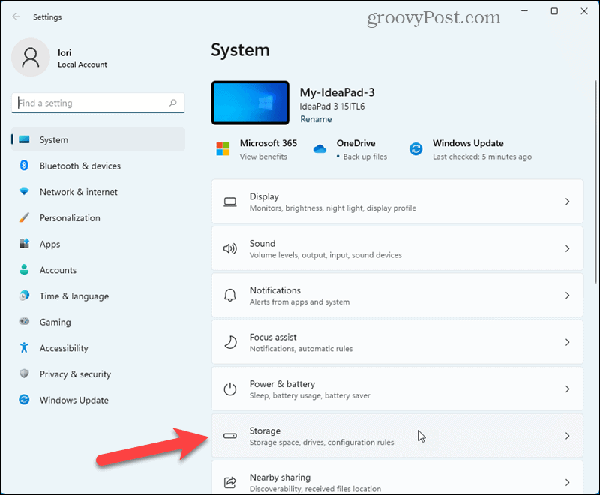
Task: Click the lori Local Account name
Action: (82, 58)
